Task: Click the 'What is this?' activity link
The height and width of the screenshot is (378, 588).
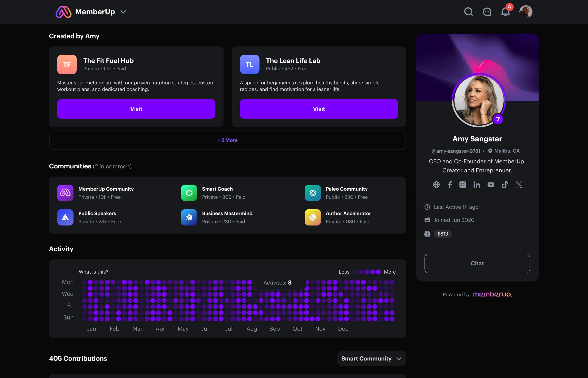Action: [x=93, y=272]
